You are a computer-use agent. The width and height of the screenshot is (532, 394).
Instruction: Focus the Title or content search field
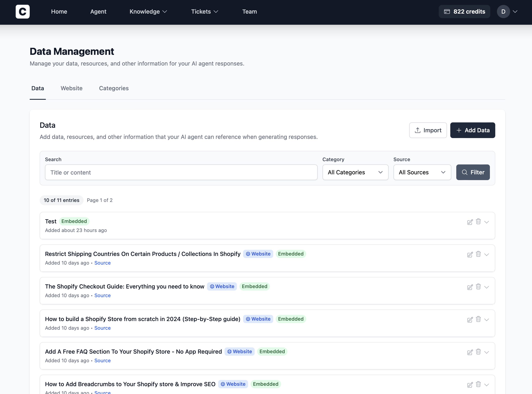(x=181, y=172)
